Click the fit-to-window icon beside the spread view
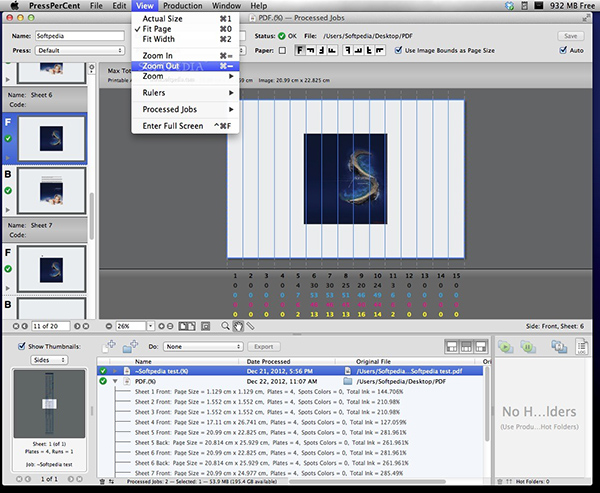This screenshot has height=493, width=600. pos(205,326)
